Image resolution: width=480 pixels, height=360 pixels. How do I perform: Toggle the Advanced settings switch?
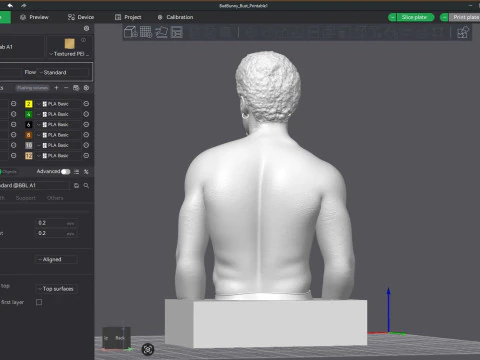pyautogui.click(x=65, y=172)
